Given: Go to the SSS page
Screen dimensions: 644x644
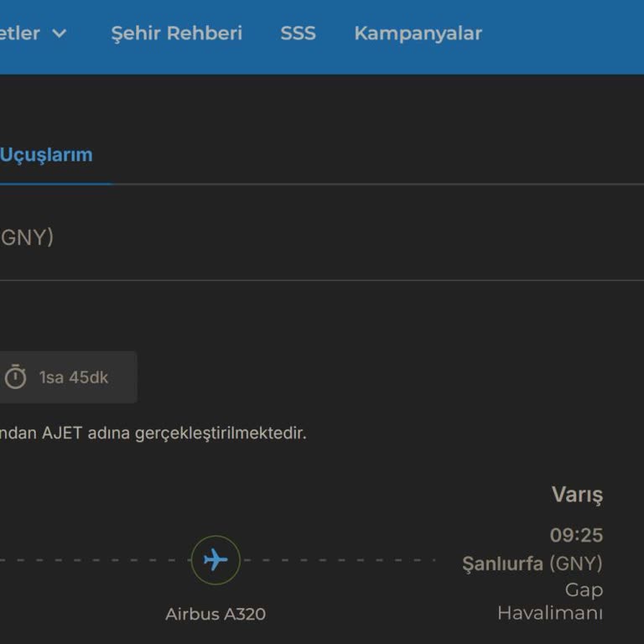Looking at the screenshot, I should [x=298, y=34].
